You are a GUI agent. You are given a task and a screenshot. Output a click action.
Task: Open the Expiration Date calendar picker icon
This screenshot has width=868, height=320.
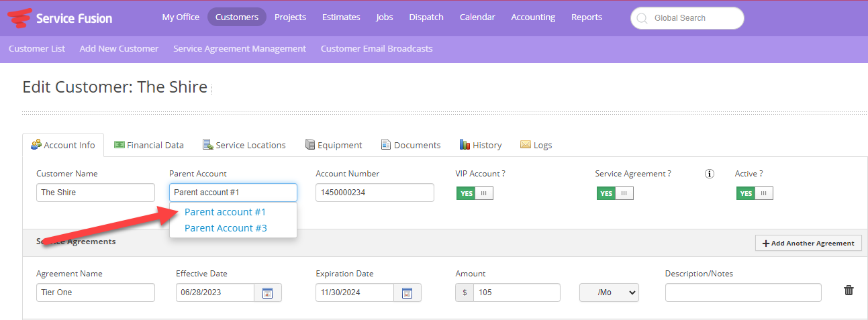[407, 292]
